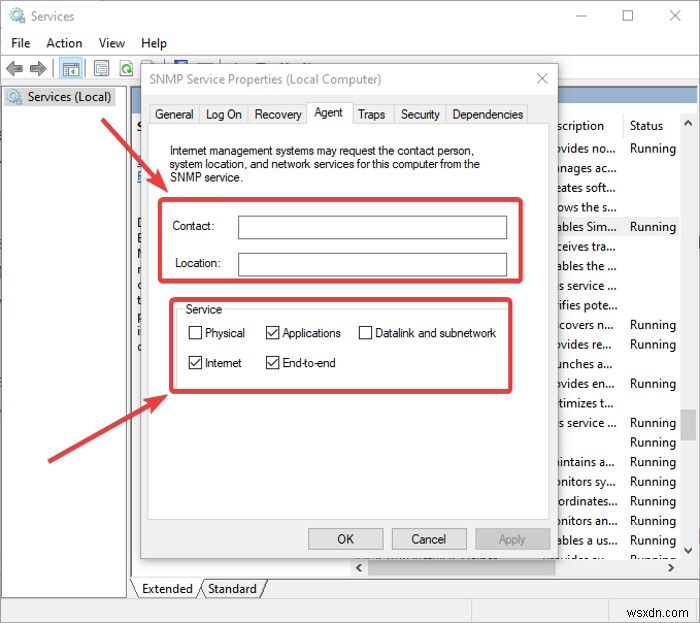Image resolution: width=700 pixels, height=623 pixels.
Task: Click the greyed Apply button
Action: pos(512,539)
